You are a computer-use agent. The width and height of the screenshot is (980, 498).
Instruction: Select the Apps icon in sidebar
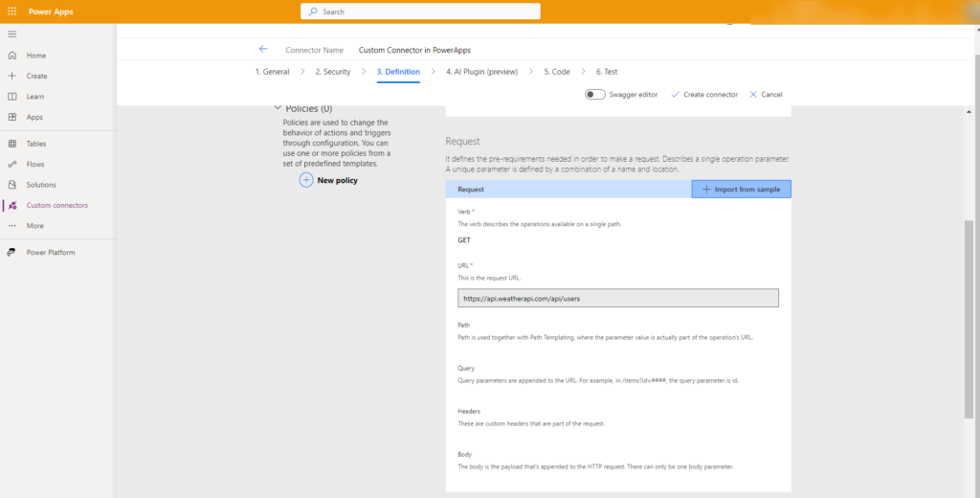(x=12, y=117)
